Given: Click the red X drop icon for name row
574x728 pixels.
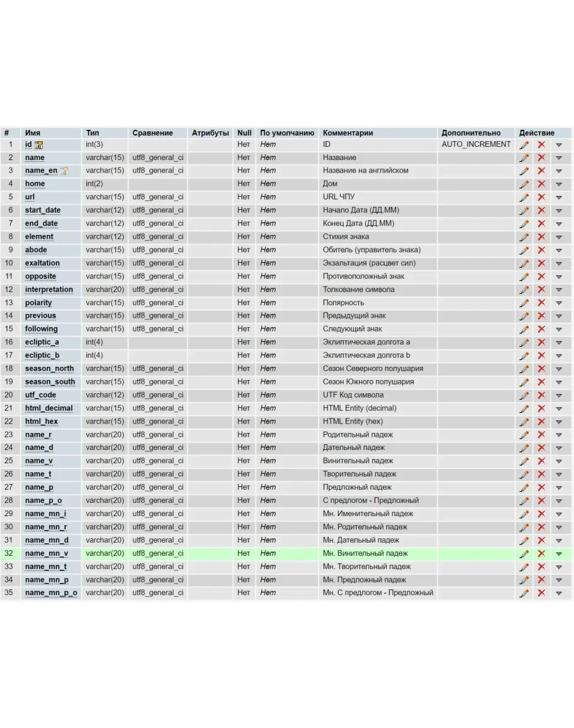Looking at the screenshot, I should coord(541,158).
